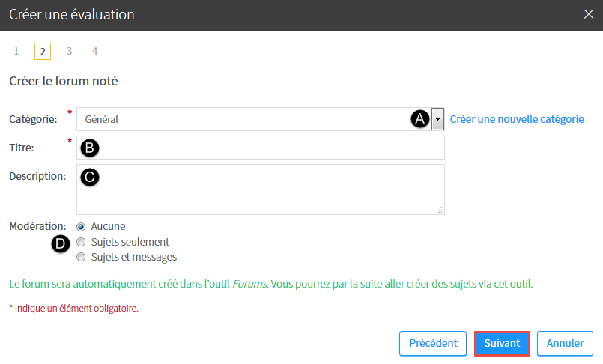The width and height of the screenshot is (603, 364).
Task: Click the black A marker badge
Action: (420, 119)
